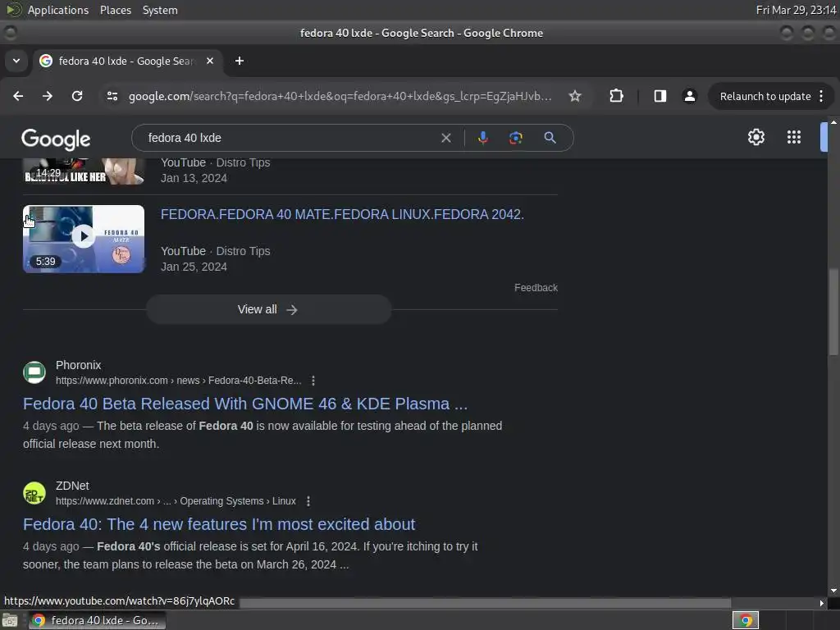Open the System menu
The width and height of the screenshot is (840, 630).
160,10
